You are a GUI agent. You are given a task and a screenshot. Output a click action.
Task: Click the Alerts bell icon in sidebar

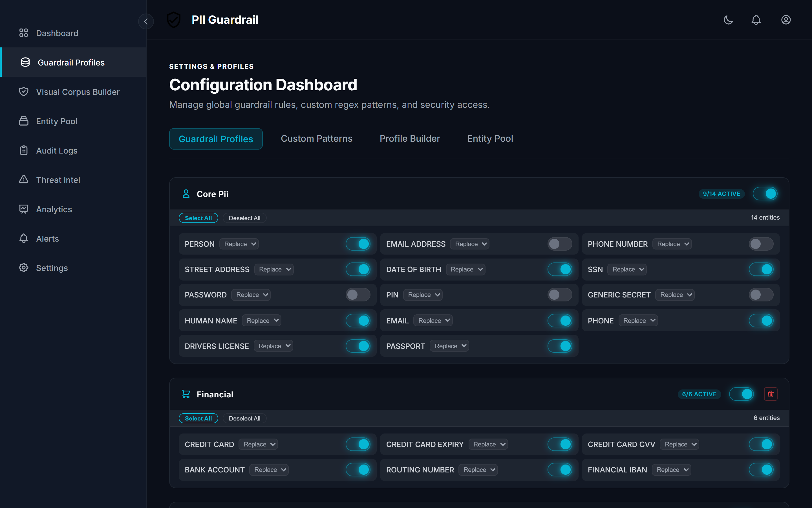(23, 238)
